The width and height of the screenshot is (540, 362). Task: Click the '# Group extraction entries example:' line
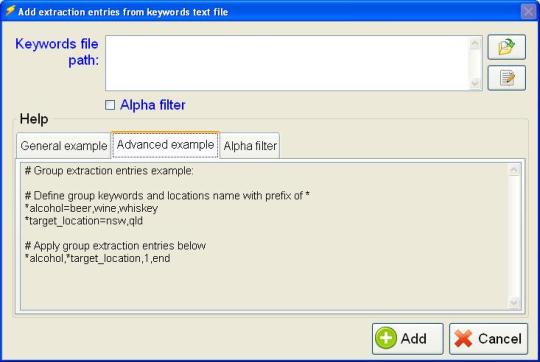109,171
